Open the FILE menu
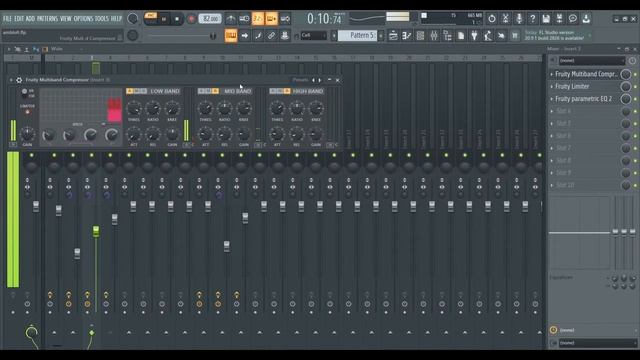 7,19
